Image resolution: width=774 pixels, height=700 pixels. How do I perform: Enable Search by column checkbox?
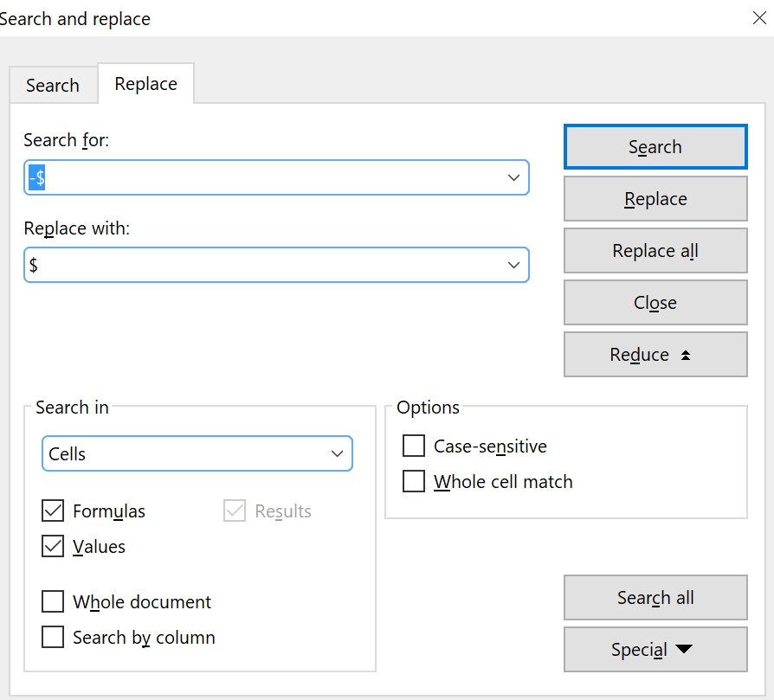pyautogui.click(x=54, y=638)
